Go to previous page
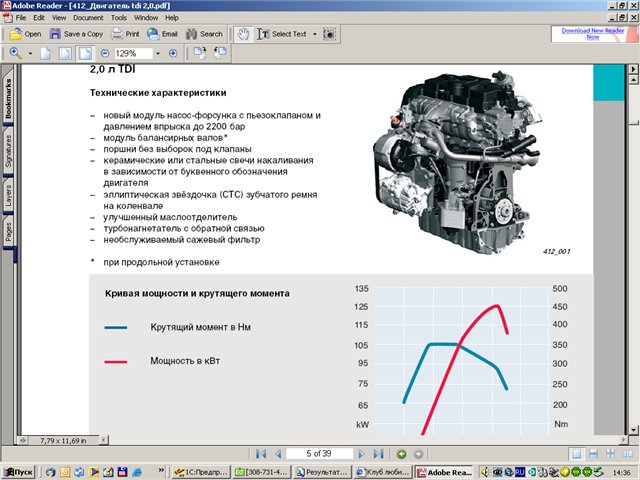 [278, 453]
